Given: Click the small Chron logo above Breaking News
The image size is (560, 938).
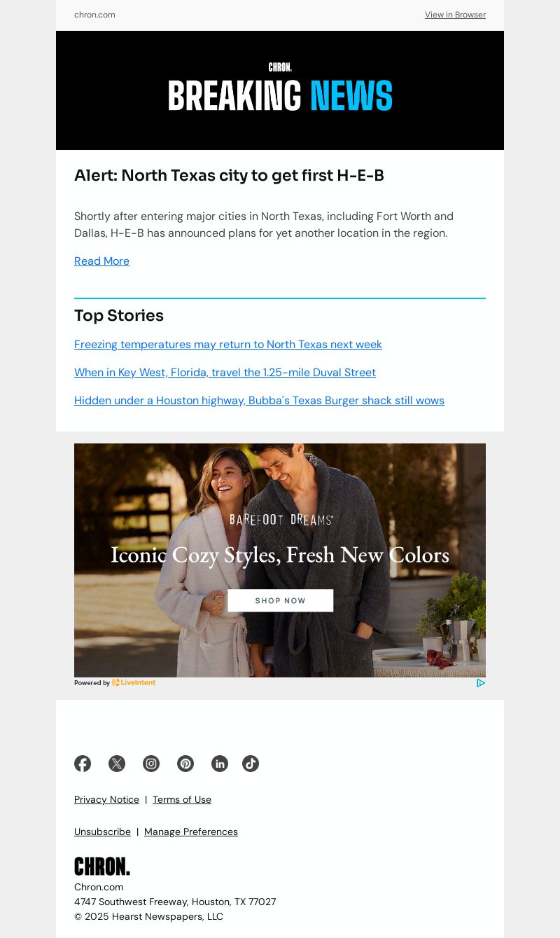Looking at the screenshot, I should click(280, 67).
